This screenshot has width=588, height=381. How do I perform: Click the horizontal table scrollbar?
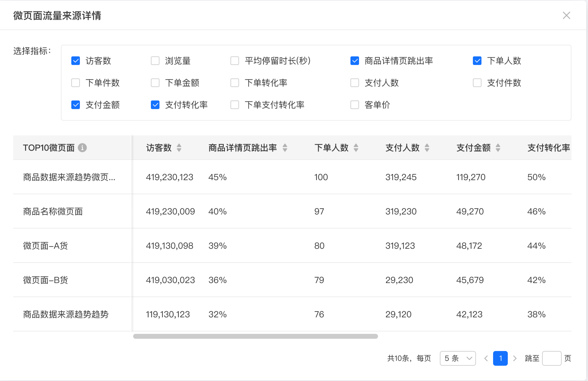tap(256, 336)
